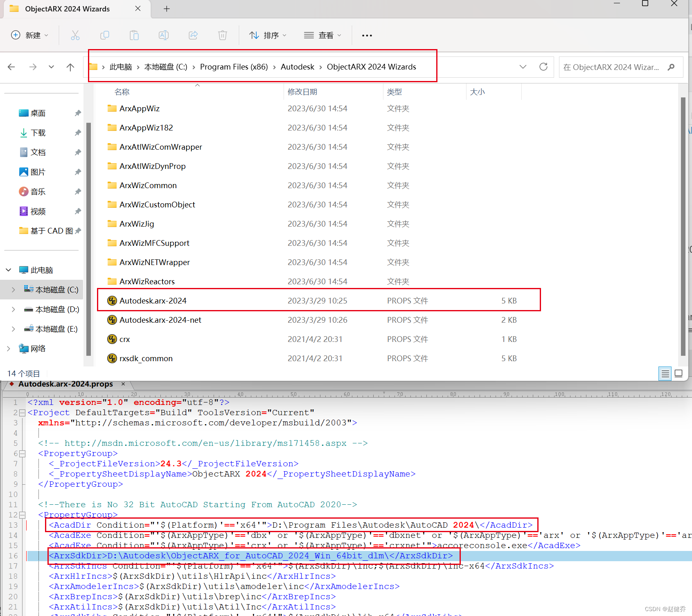Expand 本地磁盘 (D:) tree node
692x616 pixels.
(x=13, y=309)
